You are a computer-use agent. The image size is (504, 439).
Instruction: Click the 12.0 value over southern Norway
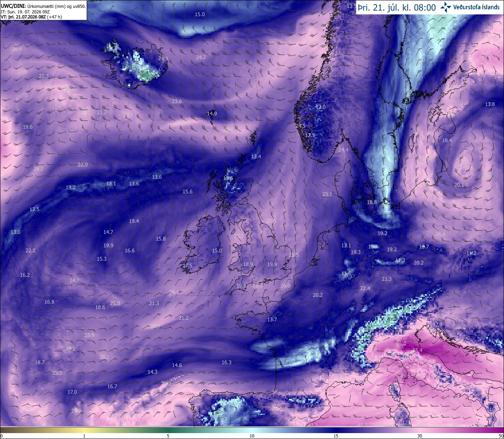[x=321, y=107]
